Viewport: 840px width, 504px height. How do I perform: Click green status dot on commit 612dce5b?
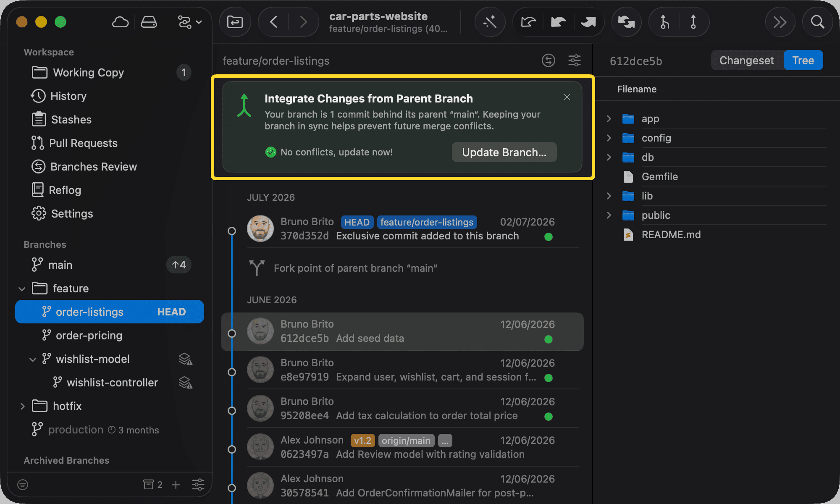point(548,339)
